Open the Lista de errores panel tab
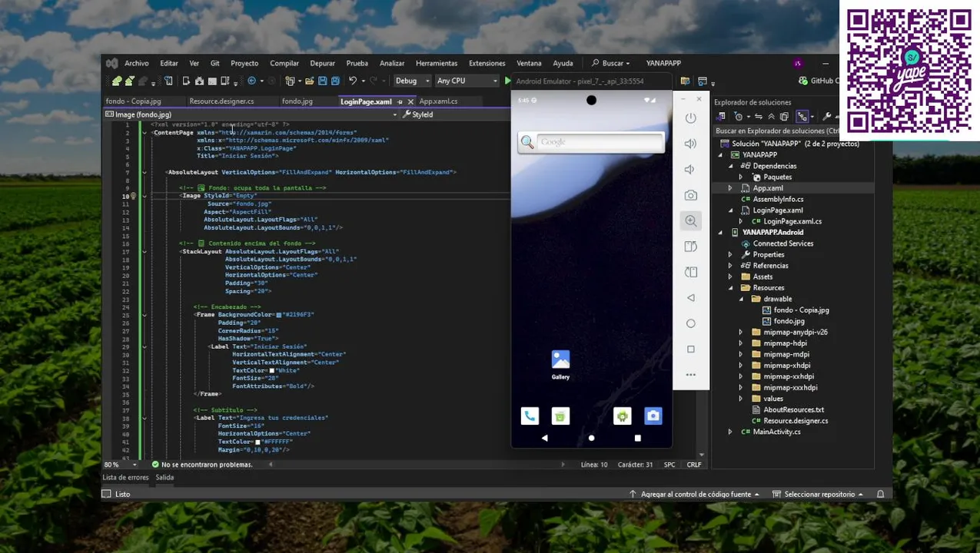Screen dimensions: 980x553 coord(125,477)
